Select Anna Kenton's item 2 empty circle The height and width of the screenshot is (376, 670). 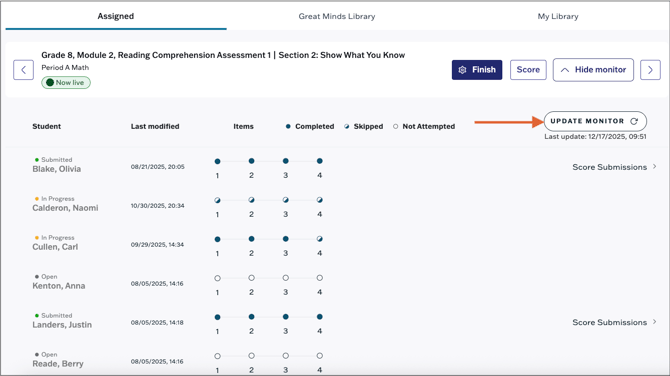click(251, 278)
